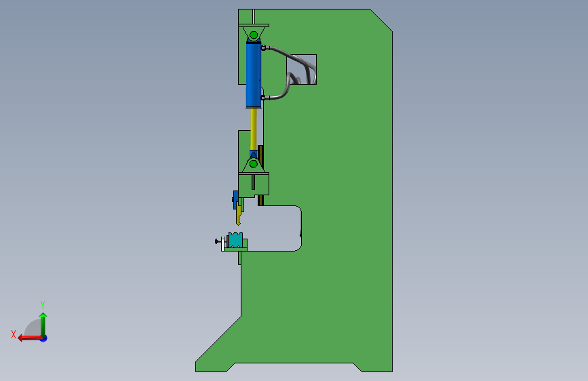The width and height of the screenshot is (588, 381).
Task: Select the green ram block below clevis
Action: pos(254,184)
